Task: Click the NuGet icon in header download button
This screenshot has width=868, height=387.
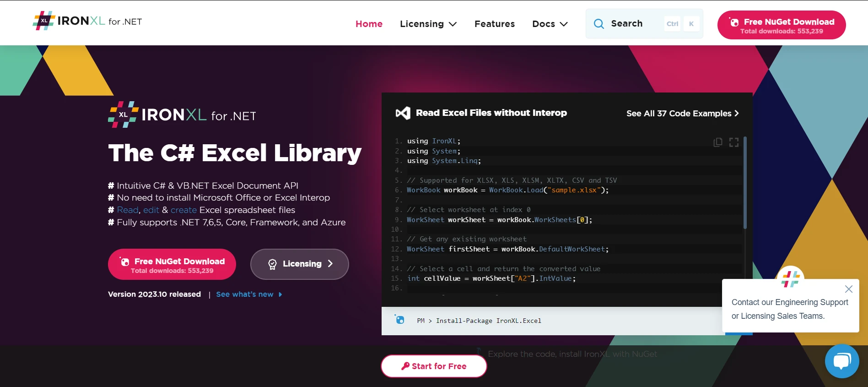Action: click(734, 22)
